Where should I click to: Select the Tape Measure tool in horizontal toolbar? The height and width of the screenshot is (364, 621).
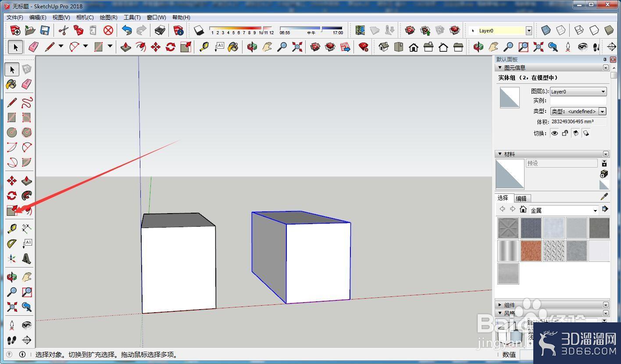click(204, 47)
